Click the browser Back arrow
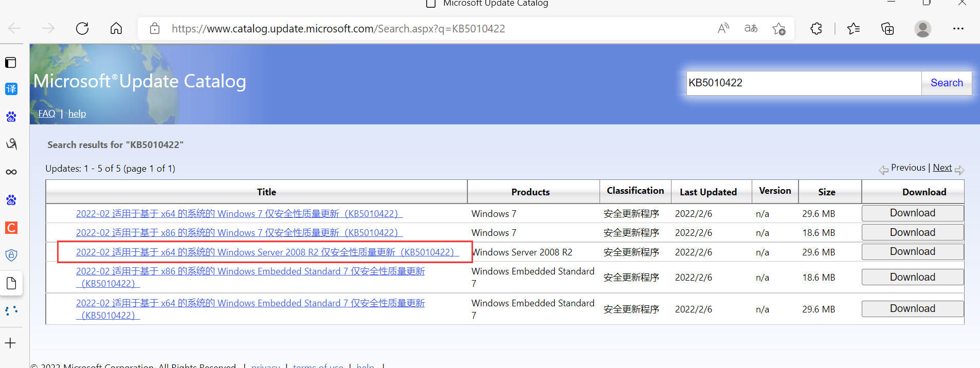Image resolution: width=980 pixels, height=368 pixels. coord(14,28)
